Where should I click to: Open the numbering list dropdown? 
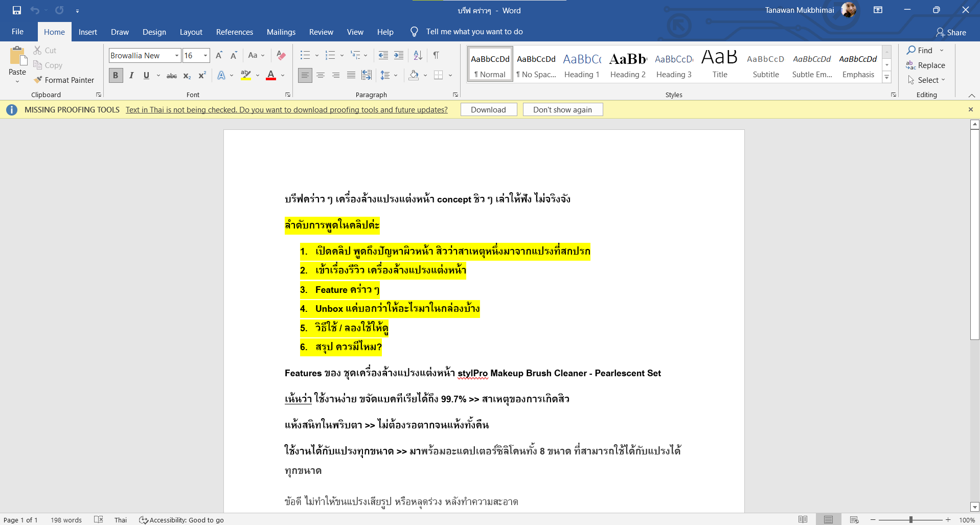click(x=342, y=55)
